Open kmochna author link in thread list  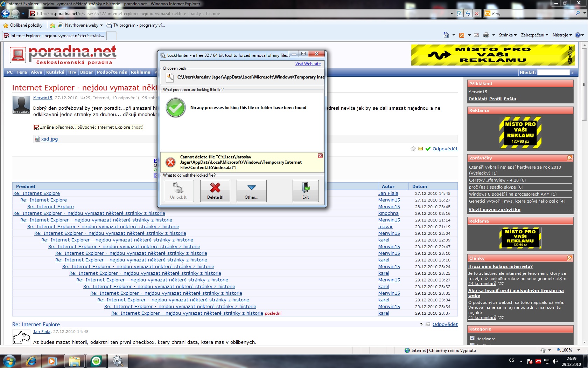tap(388, 213)
